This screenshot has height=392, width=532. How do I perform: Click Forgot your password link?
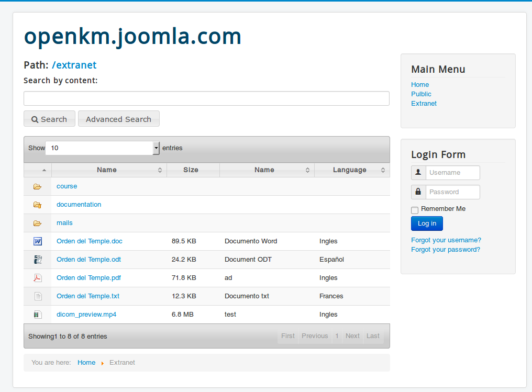446,250
